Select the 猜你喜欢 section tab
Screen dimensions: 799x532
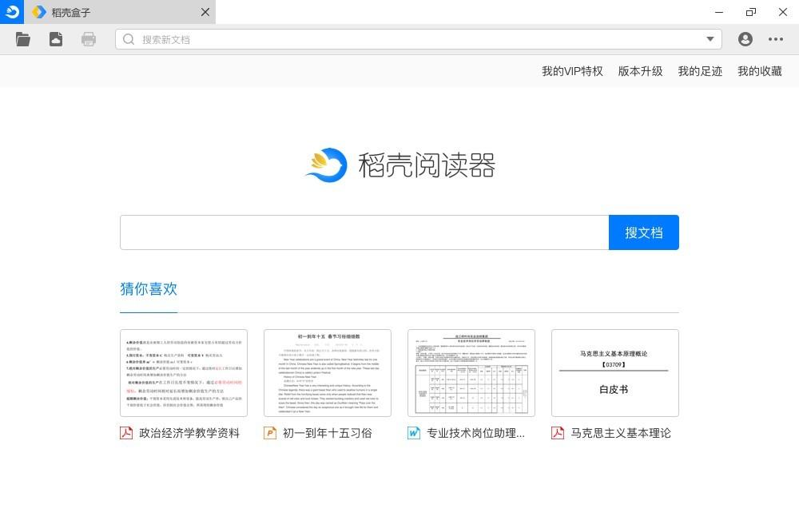tap(149, 289)
